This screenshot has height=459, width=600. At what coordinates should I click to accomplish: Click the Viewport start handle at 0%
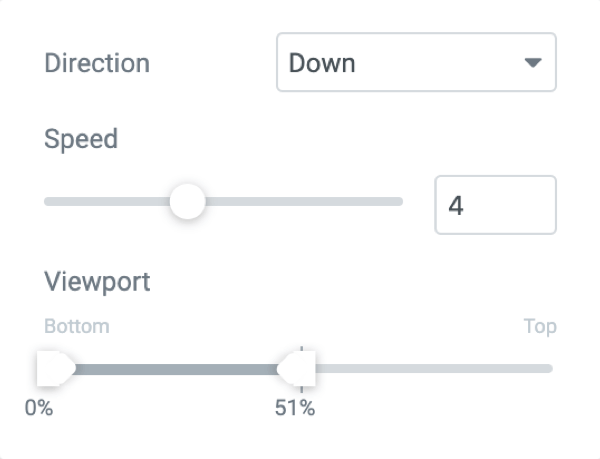point(54,368)
